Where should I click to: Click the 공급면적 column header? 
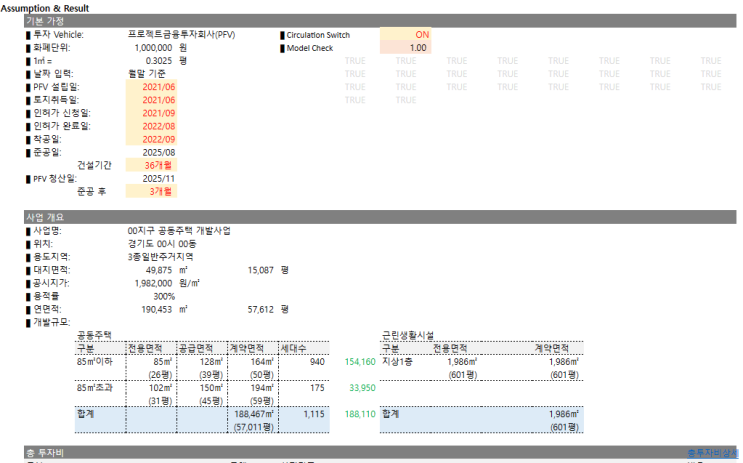coord(196,348)
